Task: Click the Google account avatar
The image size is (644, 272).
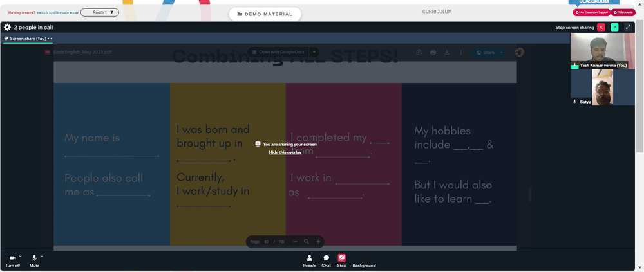Action: click(520, 52)
